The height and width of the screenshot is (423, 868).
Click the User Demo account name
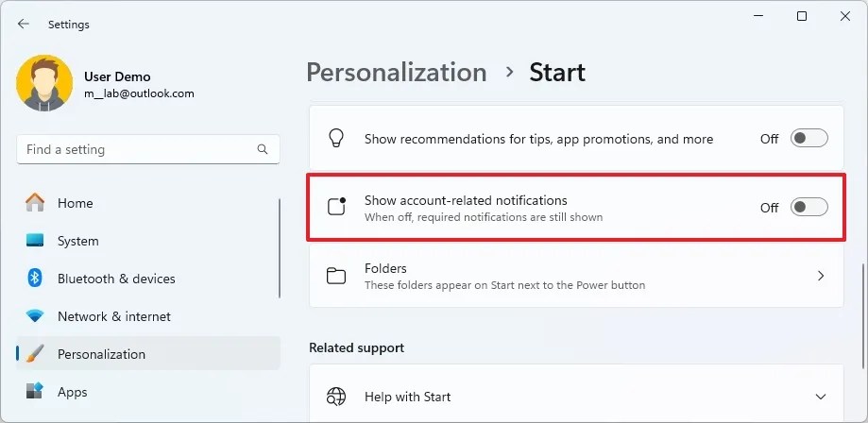[117, 77]
